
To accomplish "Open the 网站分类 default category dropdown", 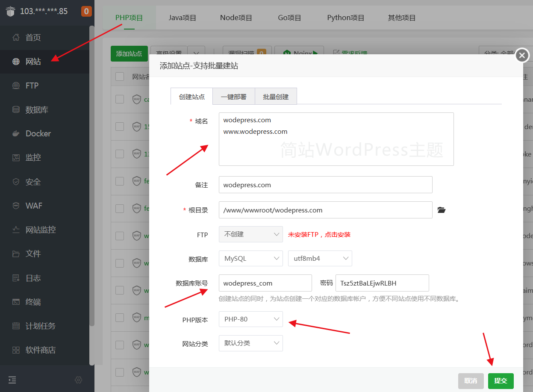I will tap(250, 343).
